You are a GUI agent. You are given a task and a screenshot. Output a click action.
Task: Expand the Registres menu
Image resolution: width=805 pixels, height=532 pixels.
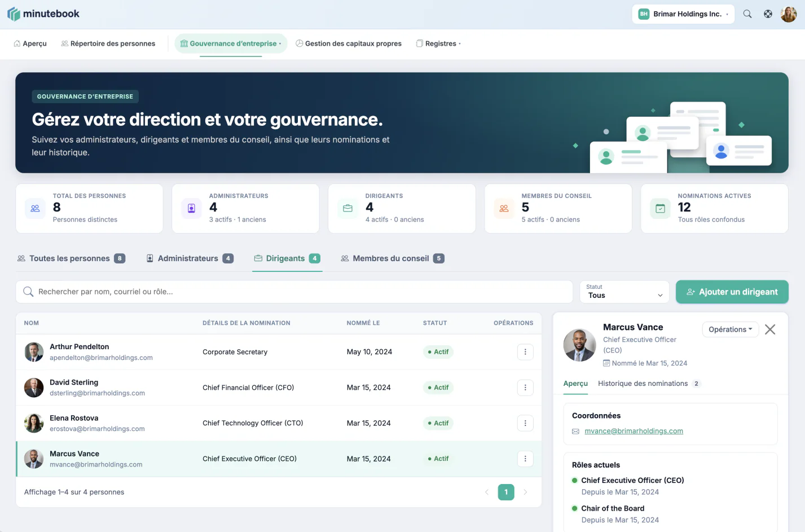pos(438,43)
